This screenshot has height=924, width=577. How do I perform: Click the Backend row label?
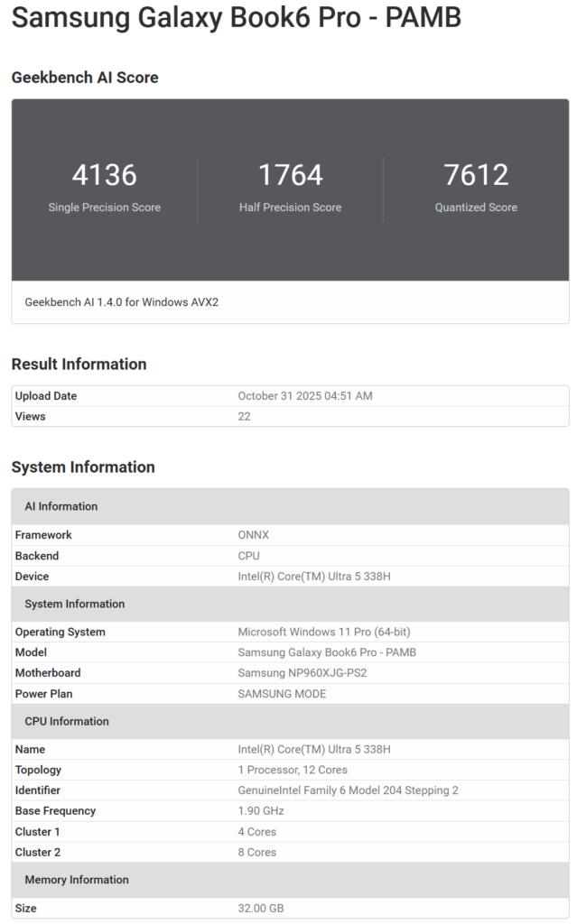point(37,556)
